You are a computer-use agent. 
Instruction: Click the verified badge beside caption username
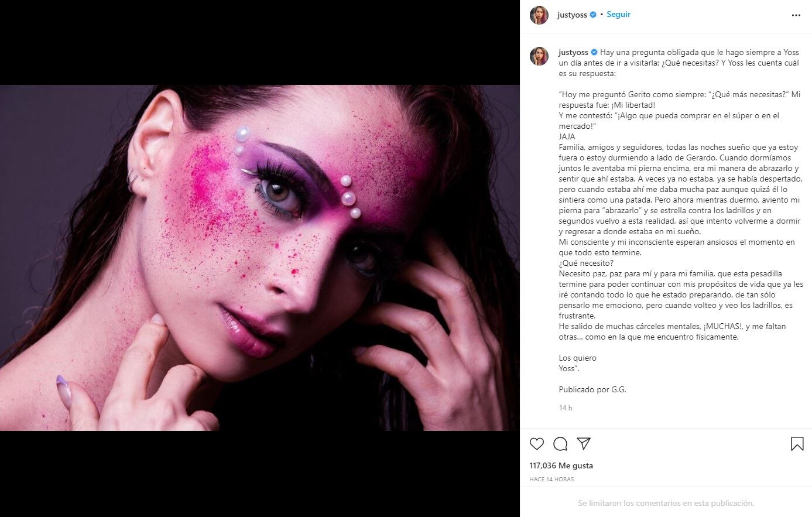tap(594, 53)
